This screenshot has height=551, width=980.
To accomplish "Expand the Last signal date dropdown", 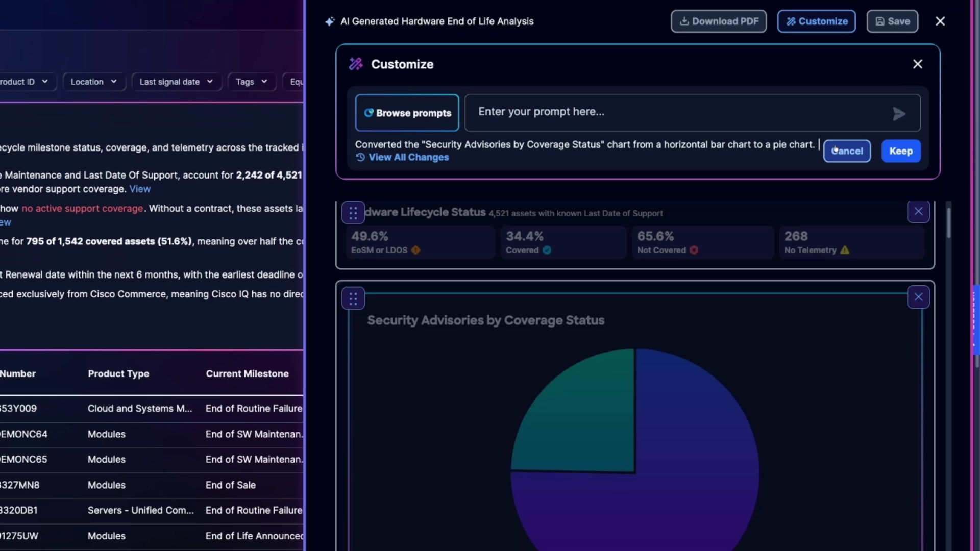I will tap(177, 82).
